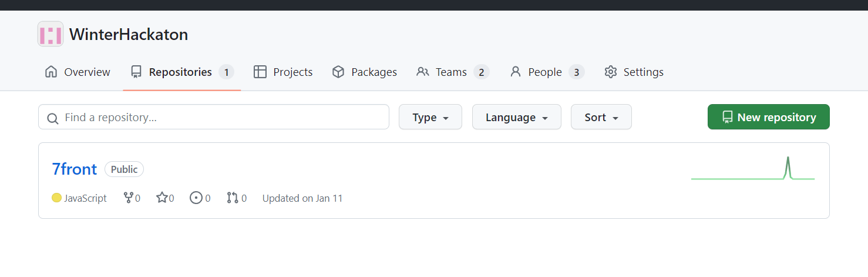This screenshot has height=277, width=868.
Task: Click the home icon on the Overview tab
Action: [51, 72]
